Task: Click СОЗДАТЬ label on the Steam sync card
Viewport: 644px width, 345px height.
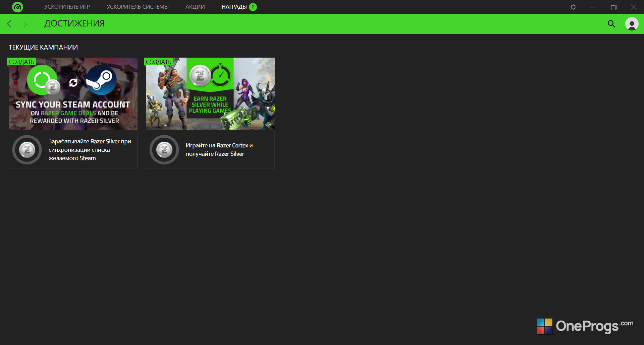Action: coord(21,62)
